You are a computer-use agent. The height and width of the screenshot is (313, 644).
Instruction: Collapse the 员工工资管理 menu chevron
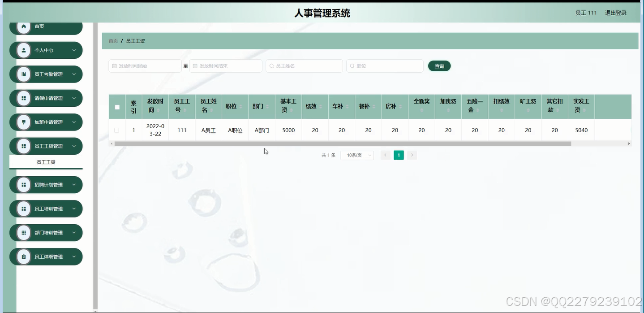click(x=74, y=146)
